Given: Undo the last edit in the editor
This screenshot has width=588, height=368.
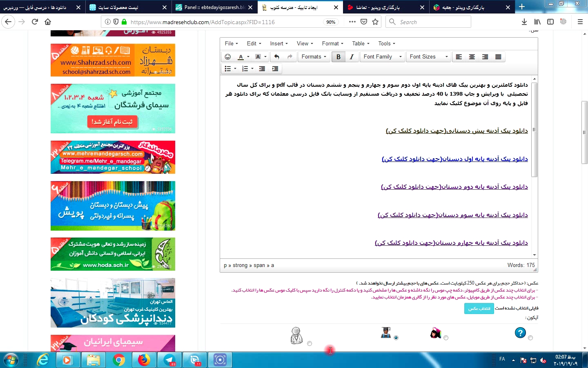Looking at the screenshot, I should tap(277, 57).
